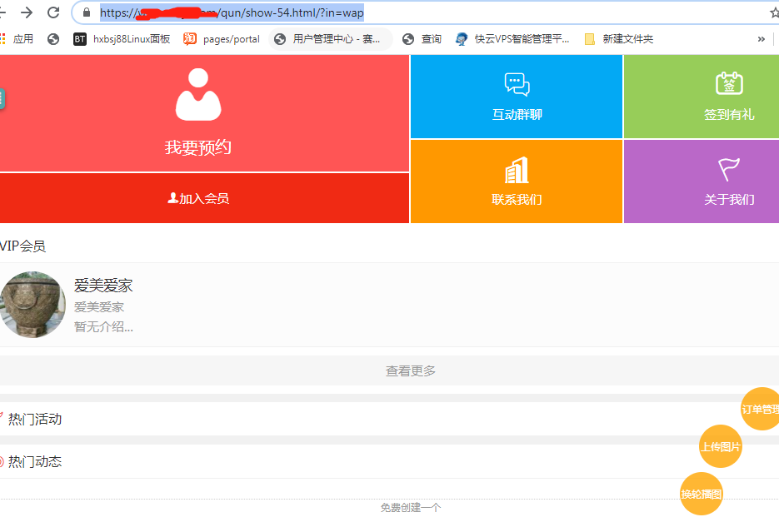
Task: Open the 订单管理 floating button
Action: (760, 409)
